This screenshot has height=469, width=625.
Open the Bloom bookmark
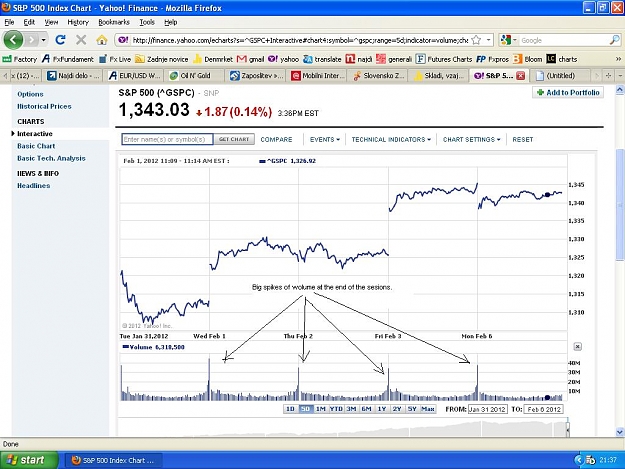[528, 59]
